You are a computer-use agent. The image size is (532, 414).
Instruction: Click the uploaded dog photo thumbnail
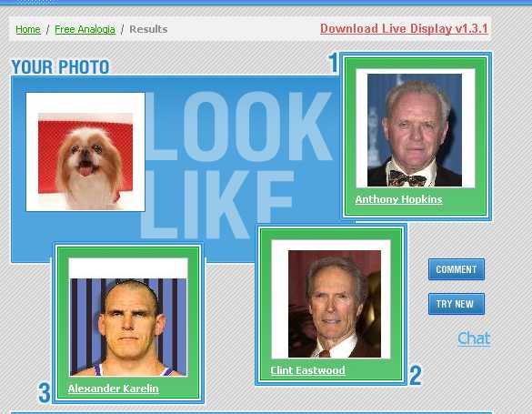(85, 161)
